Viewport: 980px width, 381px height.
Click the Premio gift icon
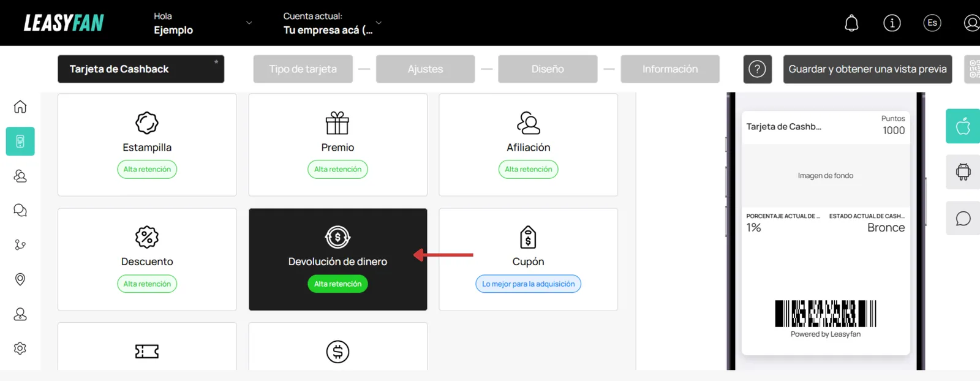tap(337, 123)
